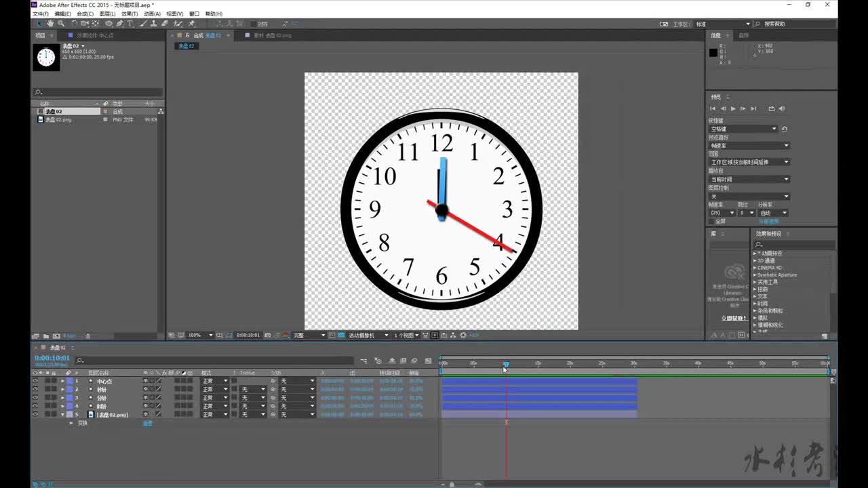Jump to last frame in preview panel
The image size is (868, 488).
click(x=753, y=108)
